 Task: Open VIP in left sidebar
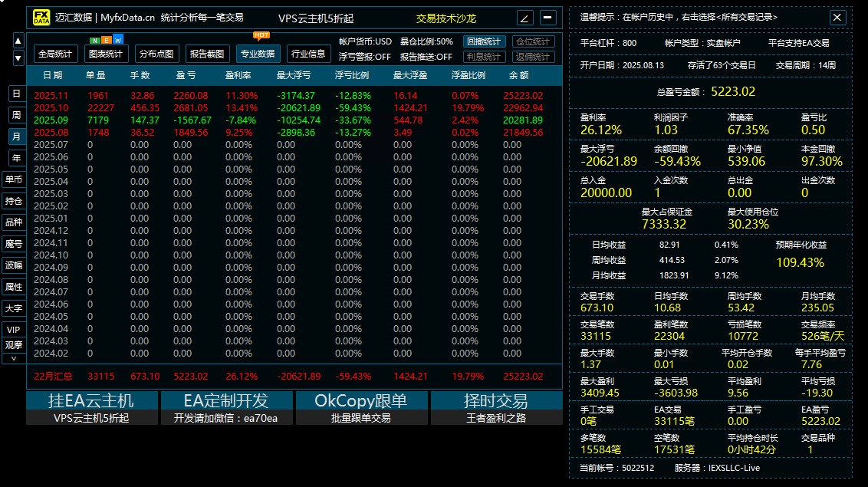pos(14,330)
